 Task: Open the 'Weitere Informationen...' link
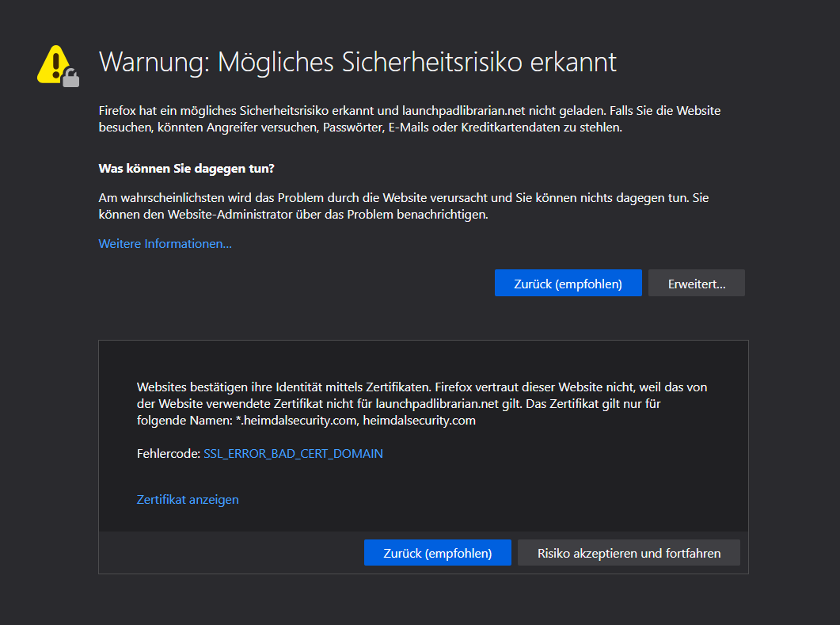click(x=165, y=244)
